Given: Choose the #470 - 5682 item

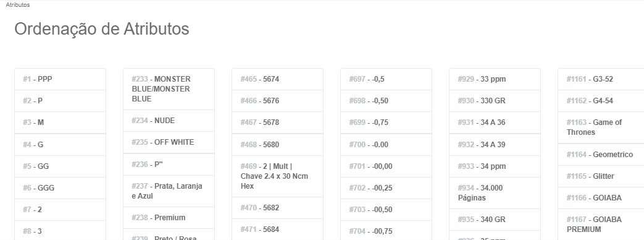Looking at the screenshot, I should point(278,208).
